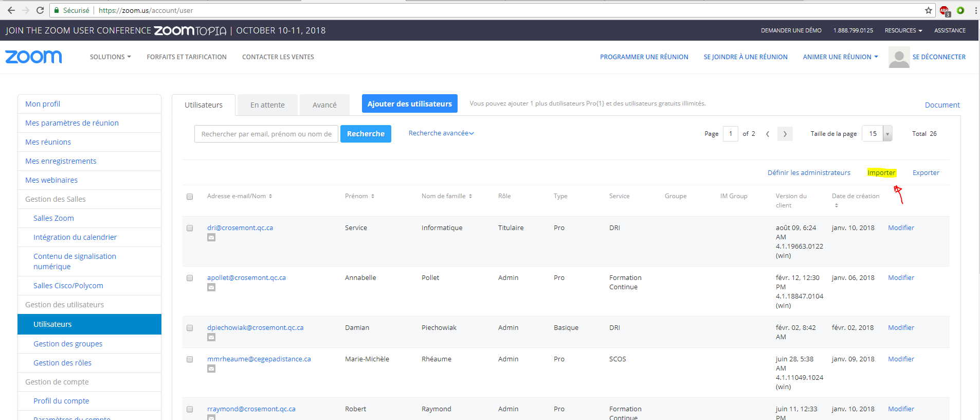Screen dimensions: 980x420
Task: Go to previous page using left arrow
Action: [768, 134]
